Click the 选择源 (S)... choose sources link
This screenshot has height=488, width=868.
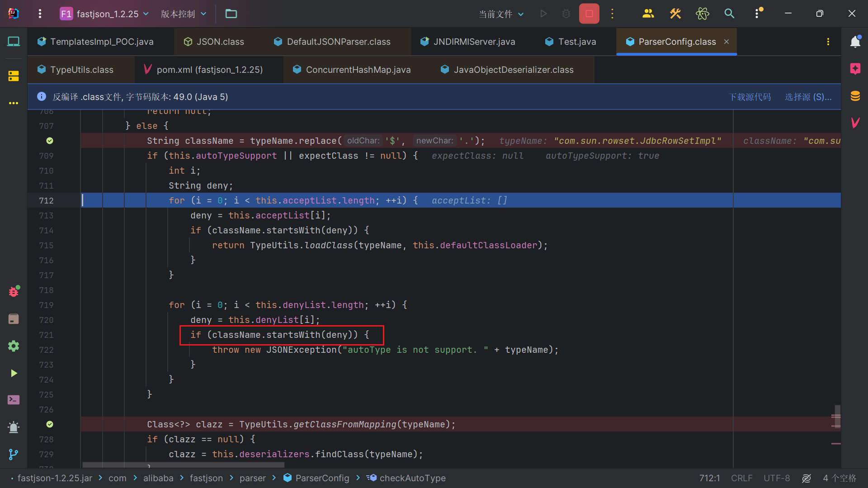[x=808, y=97]
